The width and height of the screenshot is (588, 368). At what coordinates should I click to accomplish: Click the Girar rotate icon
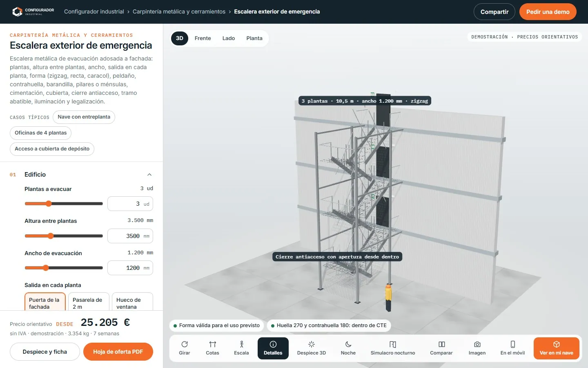coord(185,348)
